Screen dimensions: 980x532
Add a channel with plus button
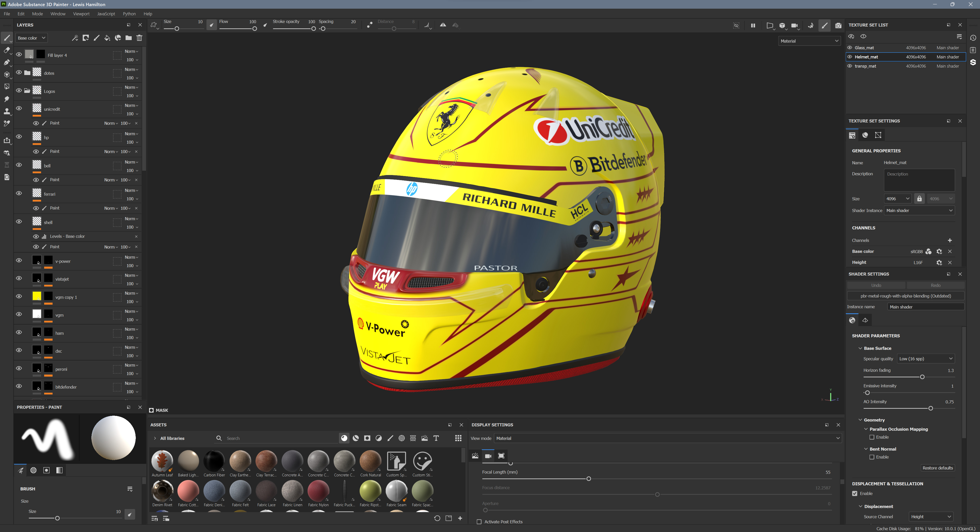[x=950, y=240]
